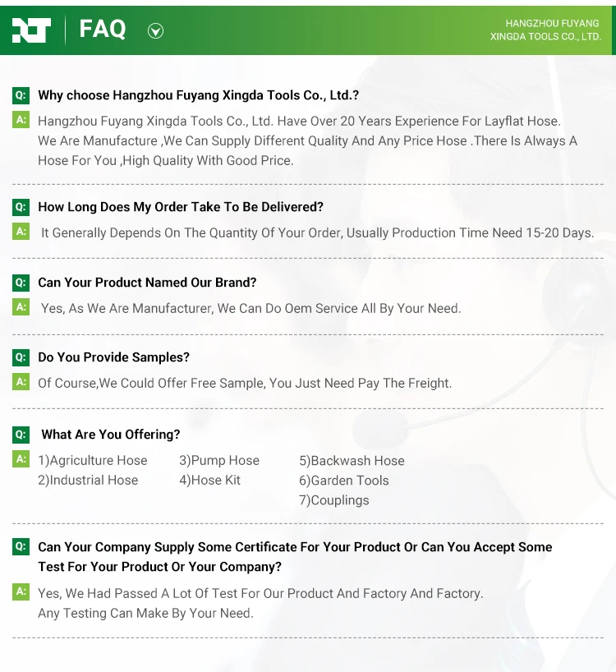Click the company logo in the header
This screenshot has height=672, width=616.
31,30
